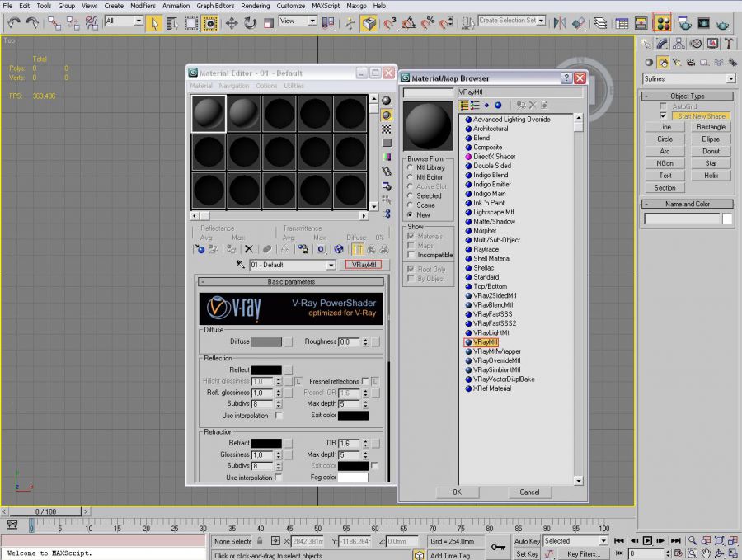Collapse the Object Type rollout
Screen dimensions: 742x560
click(687, 96)
